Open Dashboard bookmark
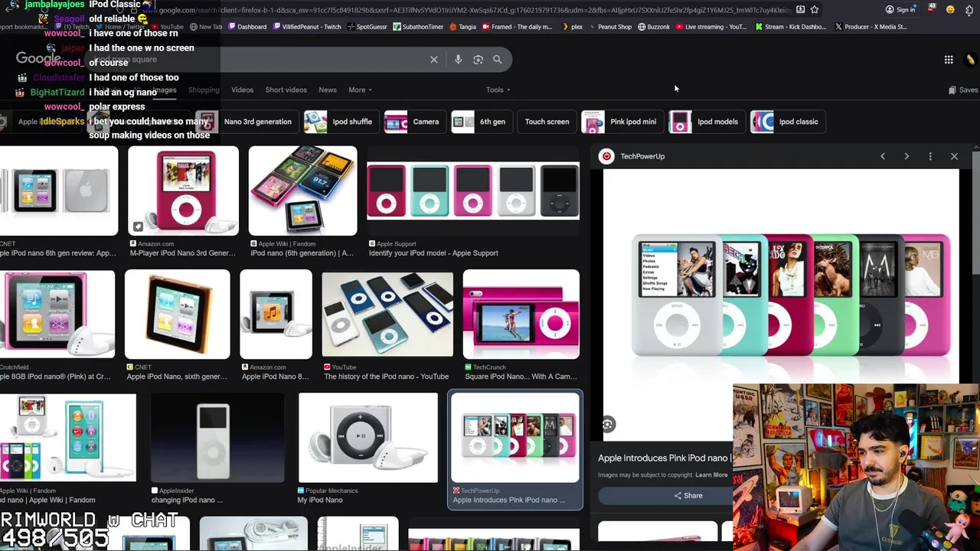This screenshot has width=980, height=551. (x=247, y=27)
